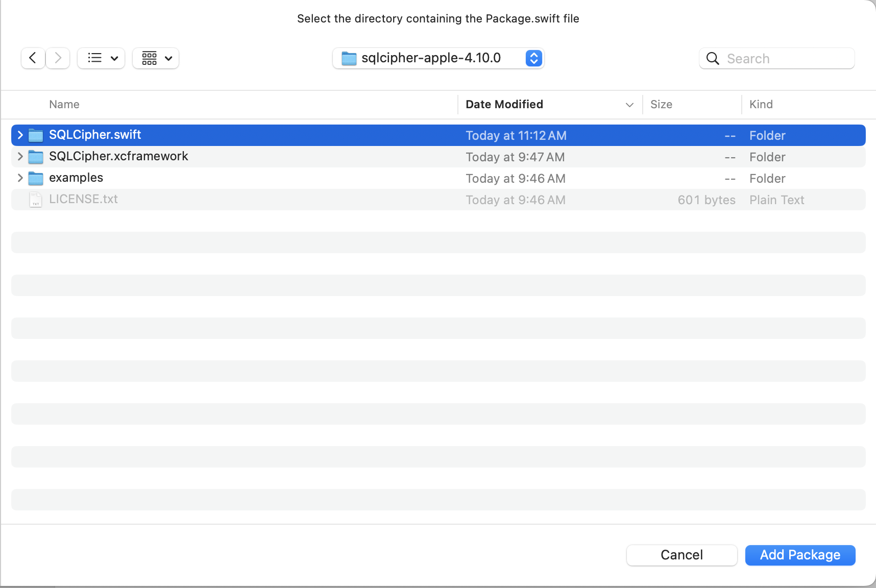Select the SQLCipher.xcframework folder icon
The image size is (876, 588).
36,157
